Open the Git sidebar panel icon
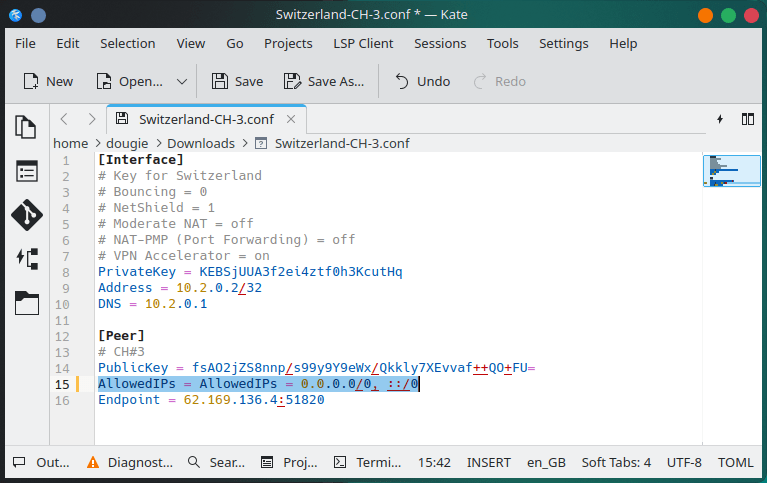Image resolution: width=767 pixels, height=483 pixels. (x=26, y=215)
